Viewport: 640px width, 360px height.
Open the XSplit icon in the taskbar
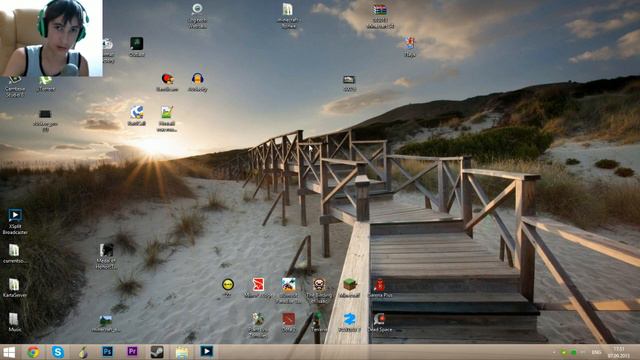coord(207,351)
